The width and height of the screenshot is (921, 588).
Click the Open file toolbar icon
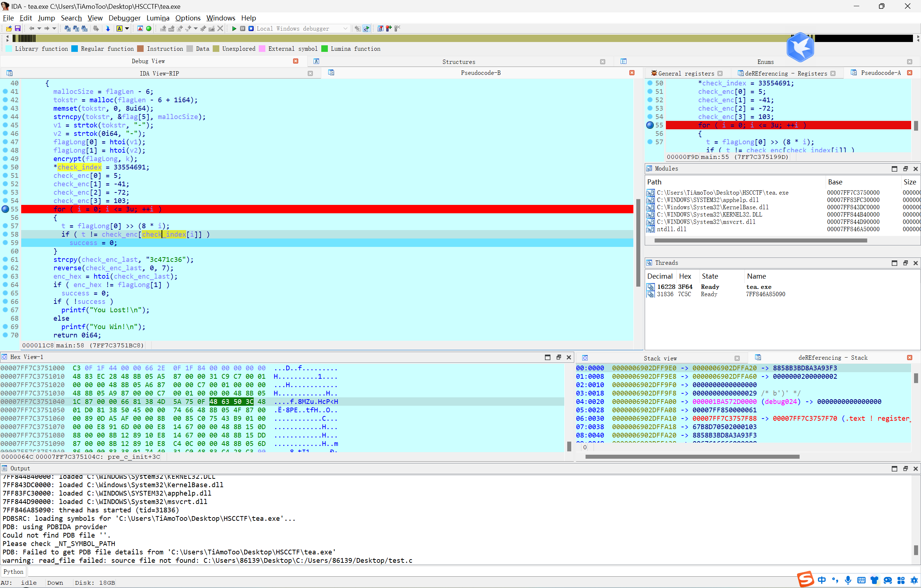click(9, 29)
